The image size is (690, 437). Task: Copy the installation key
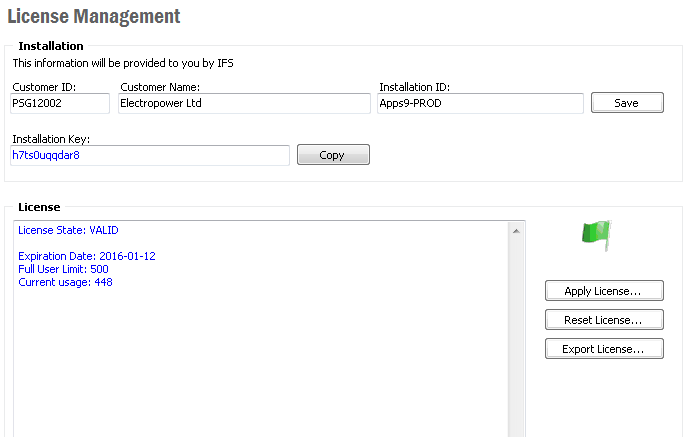(333, 155)
